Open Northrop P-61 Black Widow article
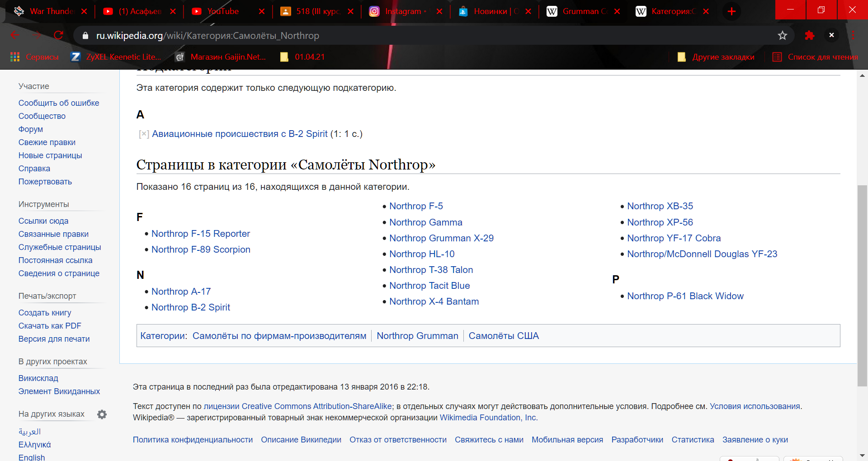This screenshot has width=868, height=461. tap(685, 296)
